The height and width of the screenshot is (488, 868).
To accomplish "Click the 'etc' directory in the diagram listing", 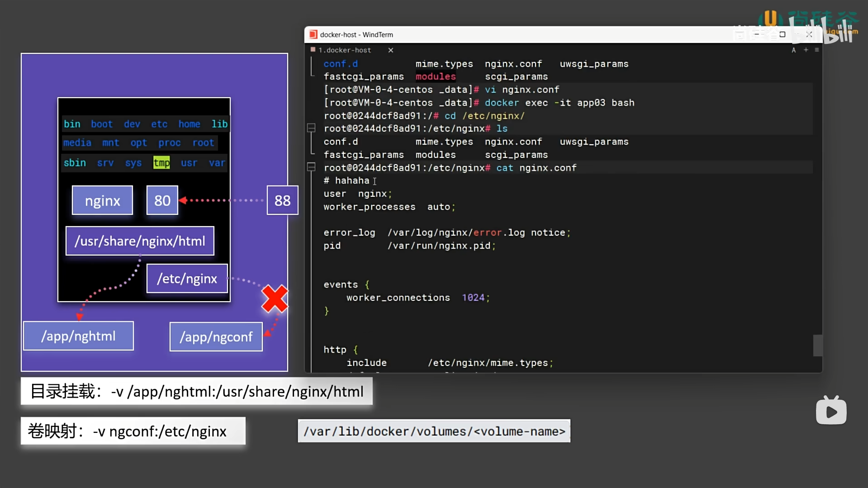I will 159,124.
